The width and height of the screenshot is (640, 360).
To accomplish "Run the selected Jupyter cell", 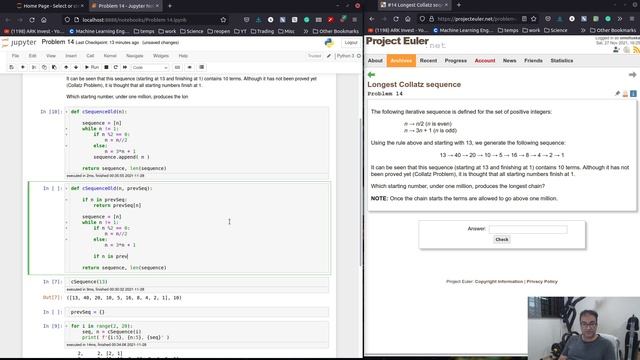I will [92, 67].
